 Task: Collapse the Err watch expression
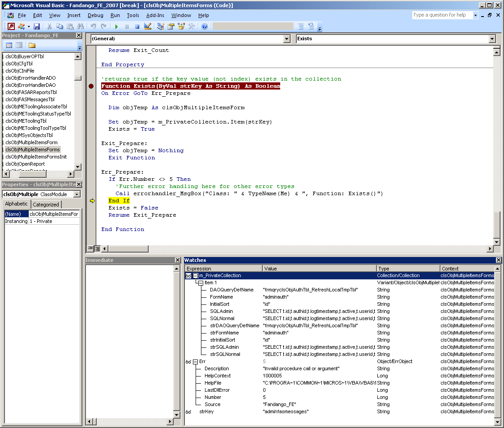[x=196, y=362]
